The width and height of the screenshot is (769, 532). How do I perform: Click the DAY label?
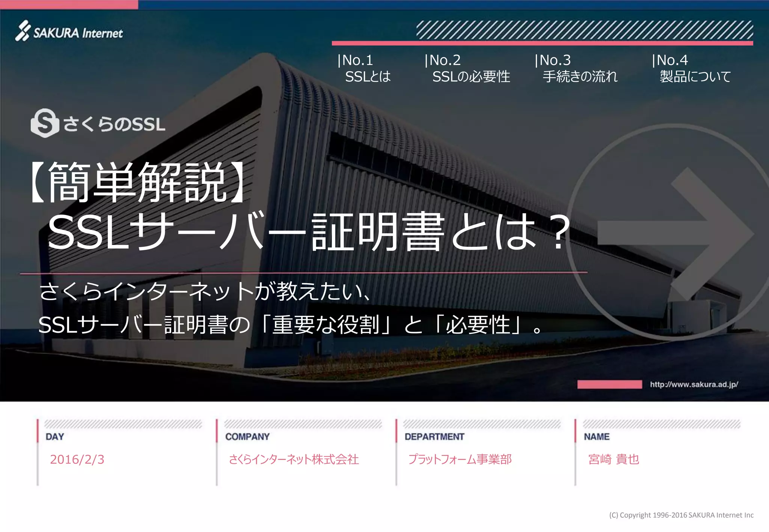click(55, 437)
